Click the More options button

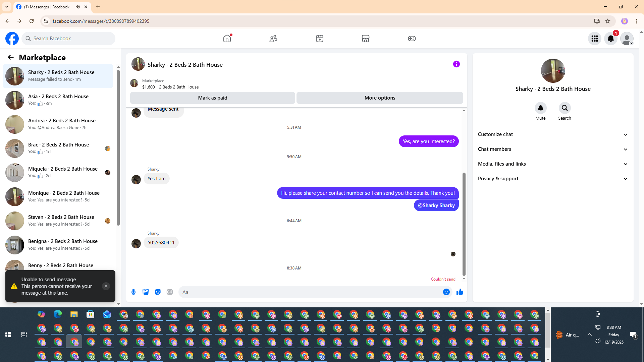point(380,98)
